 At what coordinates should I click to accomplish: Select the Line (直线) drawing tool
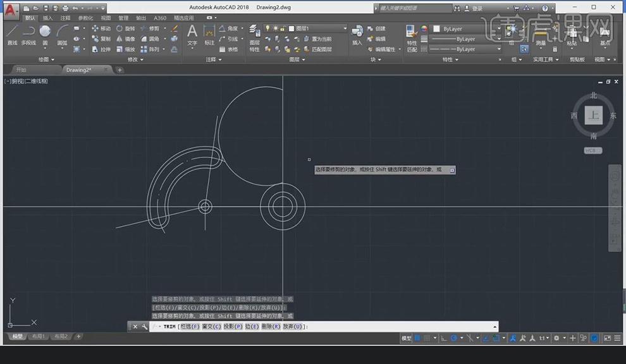coord(13,34)
